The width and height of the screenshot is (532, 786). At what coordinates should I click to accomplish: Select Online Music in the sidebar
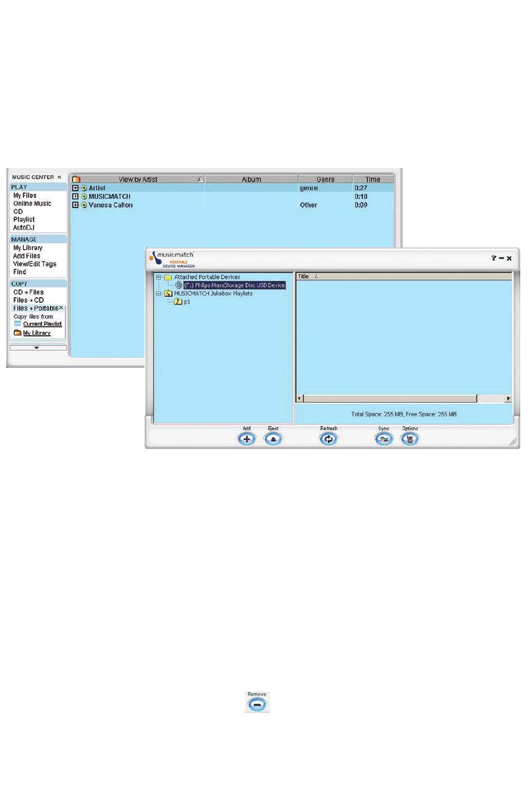[32, 203]
